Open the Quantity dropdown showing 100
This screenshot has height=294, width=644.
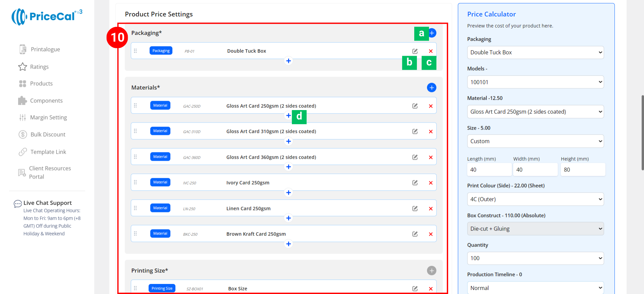(x=535, y=258)
